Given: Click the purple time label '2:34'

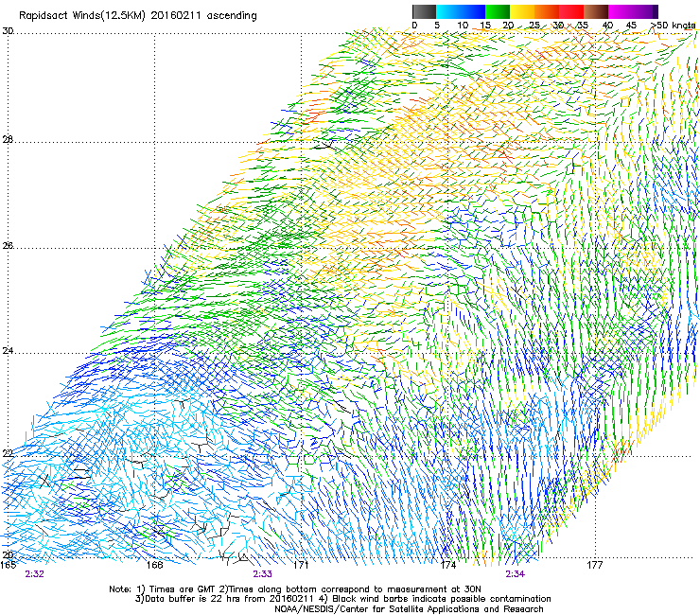Looking at the screenshot, I should tap(516, 574).
